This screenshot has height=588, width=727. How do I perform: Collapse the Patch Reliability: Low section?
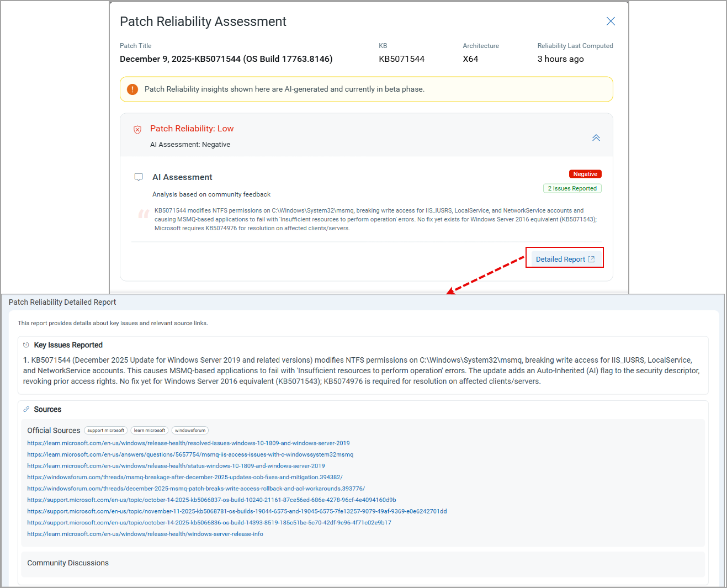tap(596, 138)
